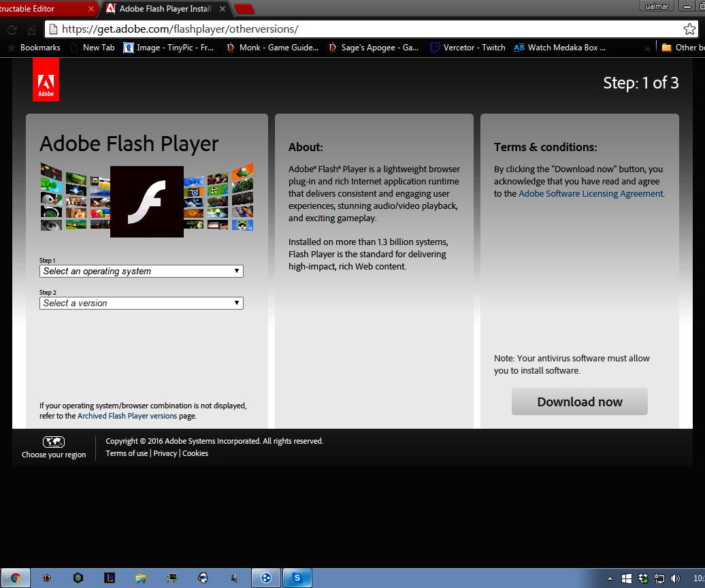705x588 pixels.
Task: Open the Other bookmarks folder
Action: (683, 47)
